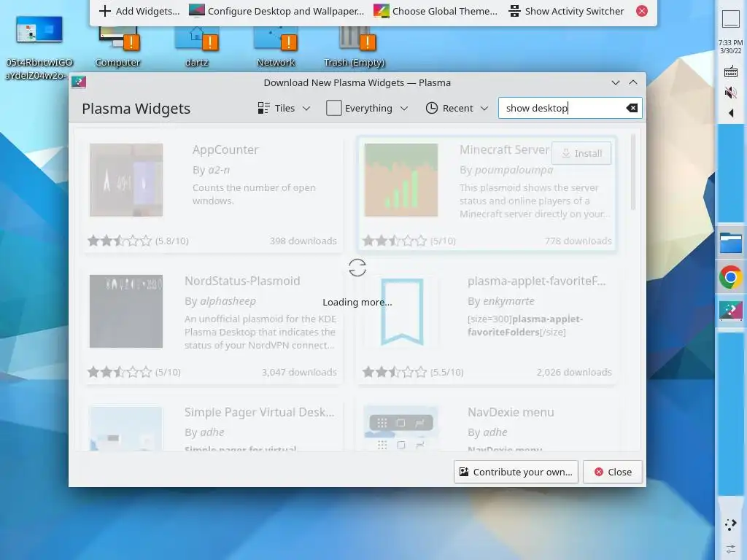
Task: Click the 'Simple Pager Virtual Desk...' title
Action: coord(260,413)
